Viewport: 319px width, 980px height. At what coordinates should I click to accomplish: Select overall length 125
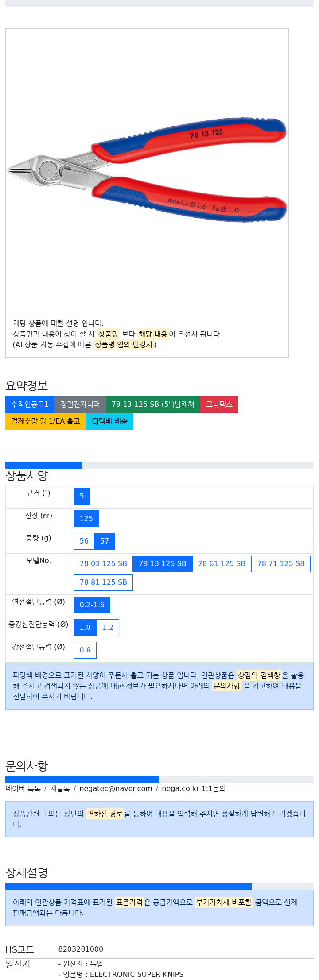86,519
